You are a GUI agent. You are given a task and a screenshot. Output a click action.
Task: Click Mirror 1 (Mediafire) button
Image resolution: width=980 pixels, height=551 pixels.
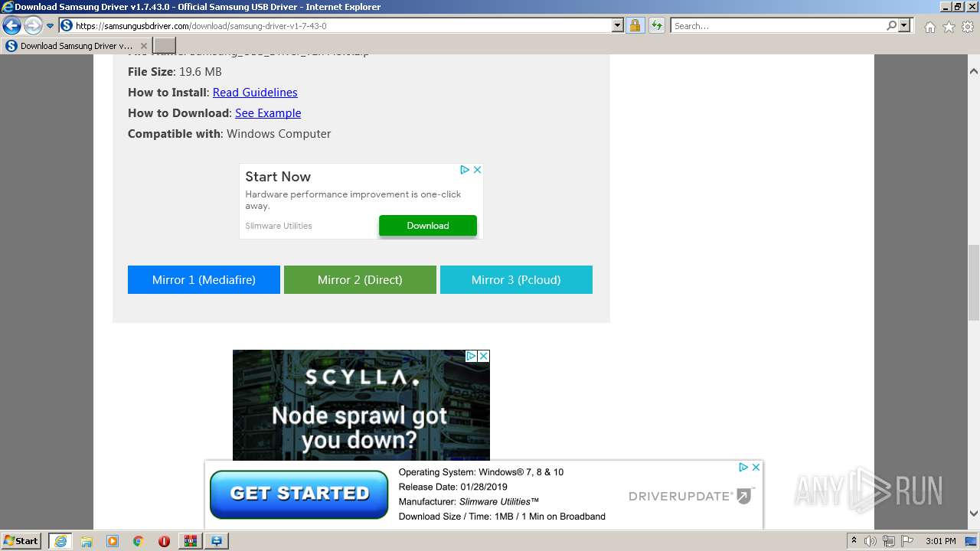[x=204, y=280]
